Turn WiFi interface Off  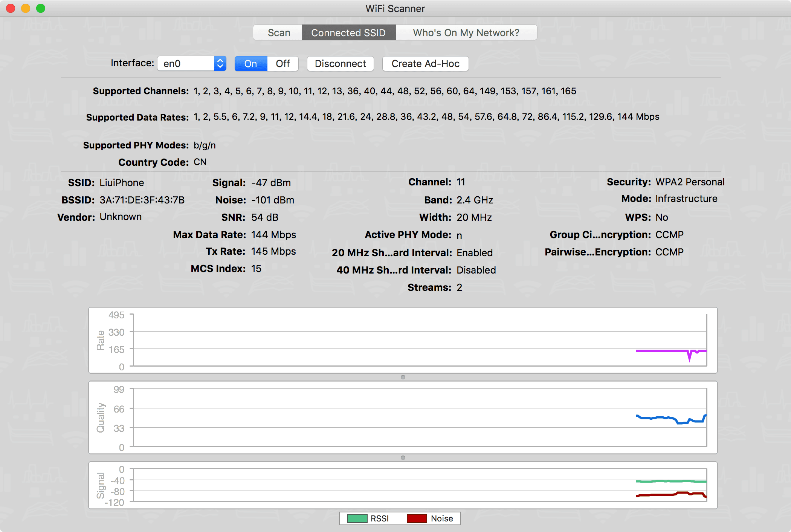tap(283, 64)
